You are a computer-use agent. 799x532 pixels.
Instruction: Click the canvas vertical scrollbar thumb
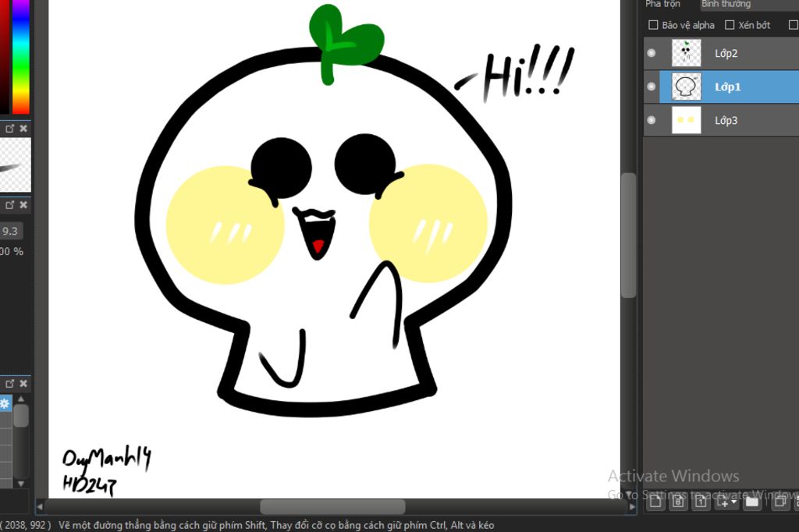[x=629, y=236]
